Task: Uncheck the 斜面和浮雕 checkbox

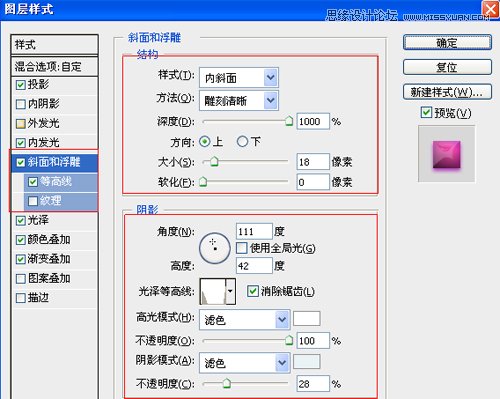Action: click(21, 162)
